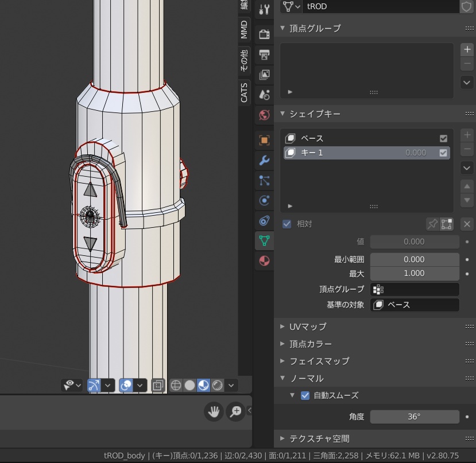Add a new vertex group with the plus button
Viewport: 476px width, 463px height.
[467, 49]
